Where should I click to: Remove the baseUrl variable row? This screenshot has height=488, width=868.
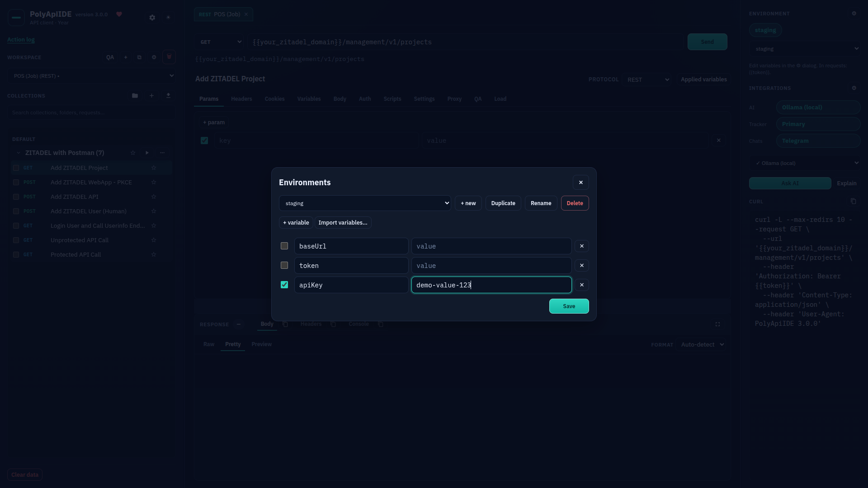582,246
